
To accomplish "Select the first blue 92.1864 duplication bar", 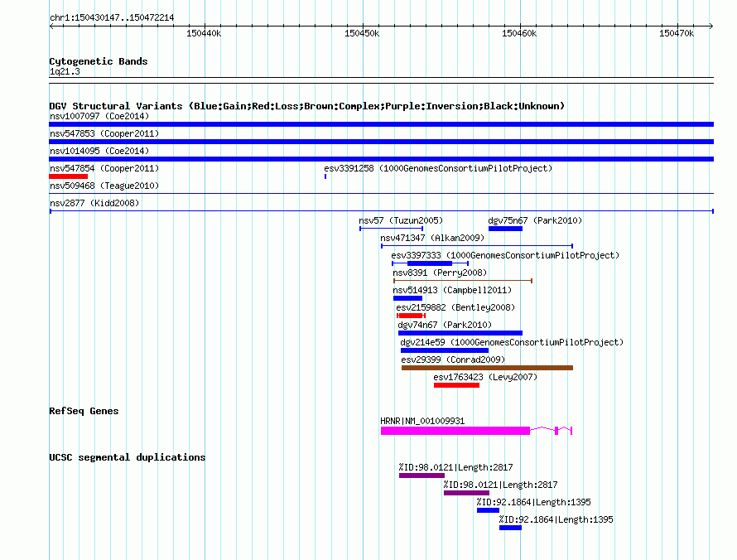I will pos(488,510).
